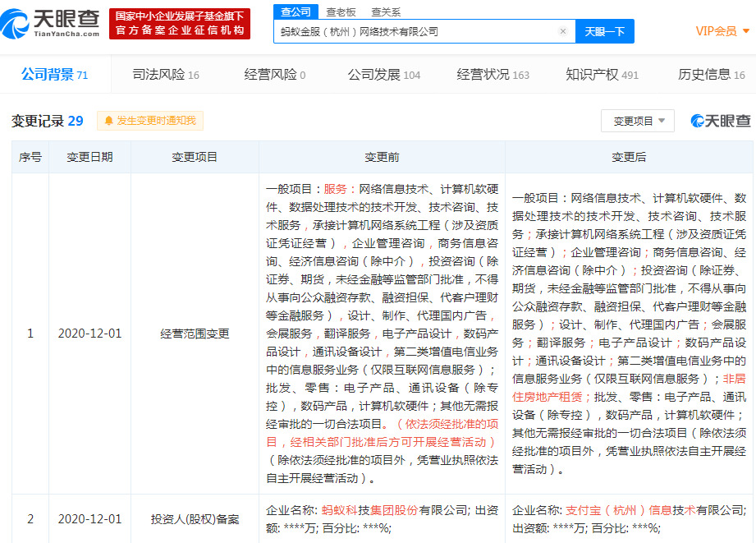Screen dimensions: 756x543
Task: Click row 2 date 2020-12-01
Action: [x=89, y=519]
